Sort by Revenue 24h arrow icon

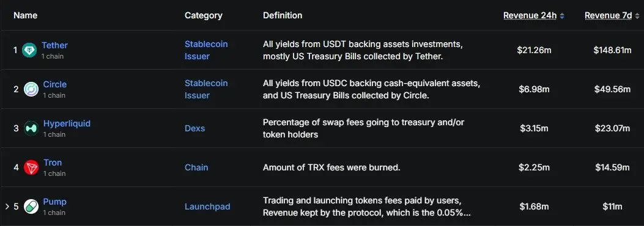click(562, 16)
